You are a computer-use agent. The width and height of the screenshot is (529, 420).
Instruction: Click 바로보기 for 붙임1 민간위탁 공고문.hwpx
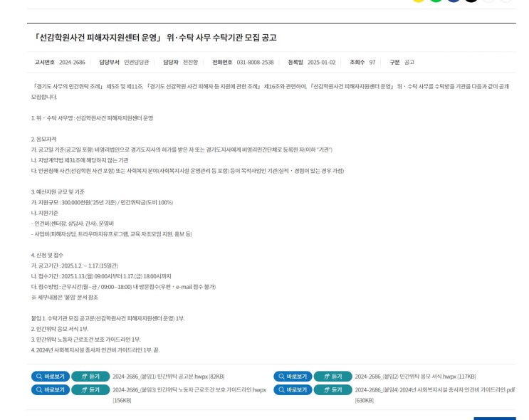point(51,376)
